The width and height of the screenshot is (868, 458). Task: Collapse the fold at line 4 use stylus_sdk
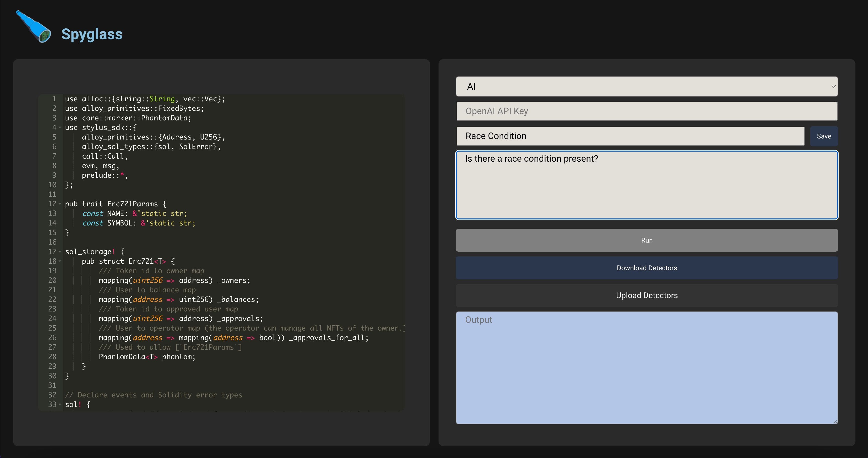tap(60, 127)
